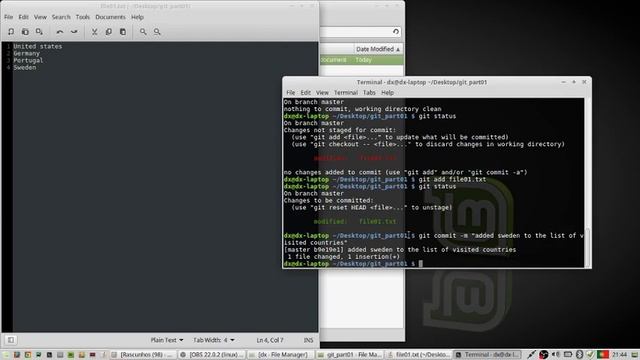Image resolution: width=640 pixels, height=360 pixels.
Task: Click the clock showing 21:44
Action: point(620,354)
